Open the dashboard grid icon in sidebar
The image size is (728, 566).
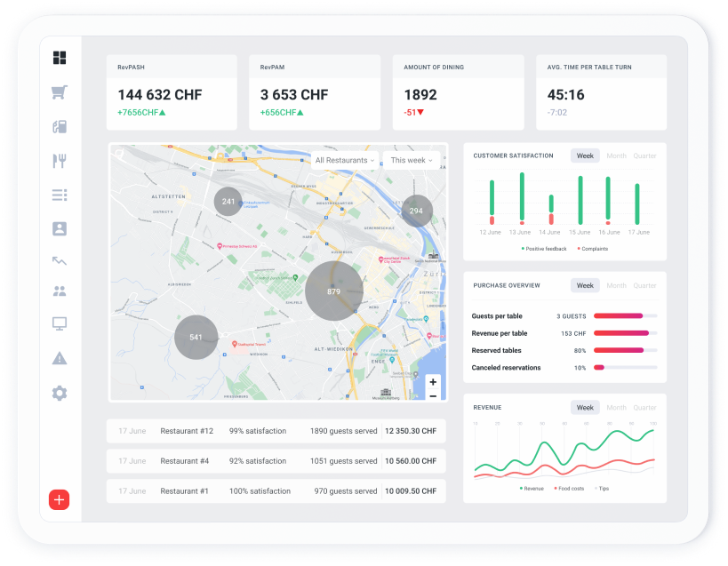pyautogui.click(x=60, y=58)
